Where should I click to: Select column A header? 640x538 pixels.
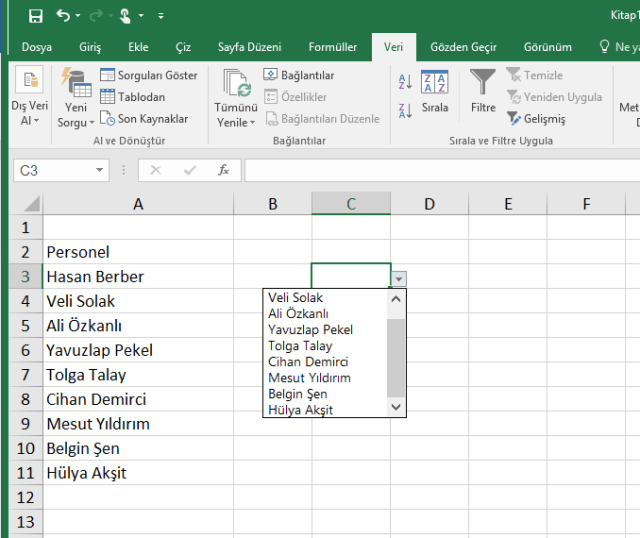coord(138,204)
